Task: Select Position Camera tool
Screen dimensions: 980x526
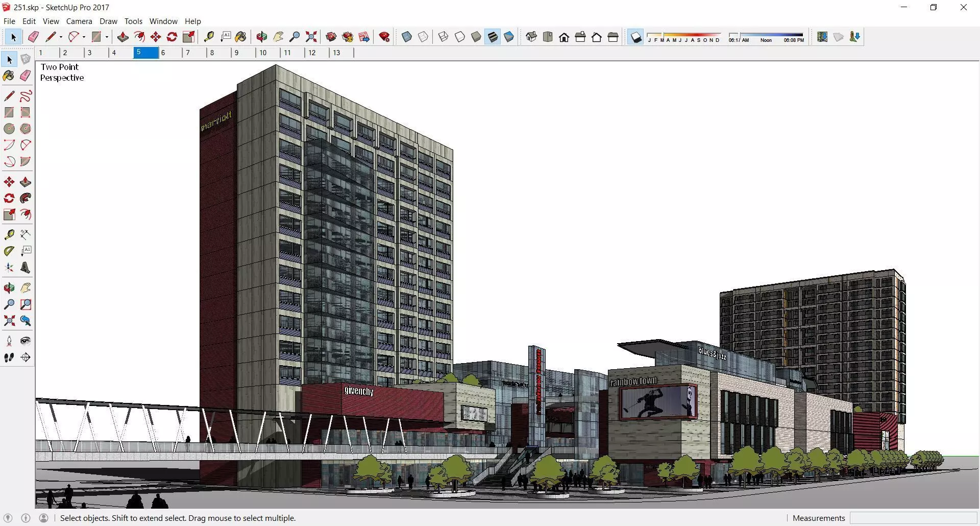Action: click(x=9, y=341)
